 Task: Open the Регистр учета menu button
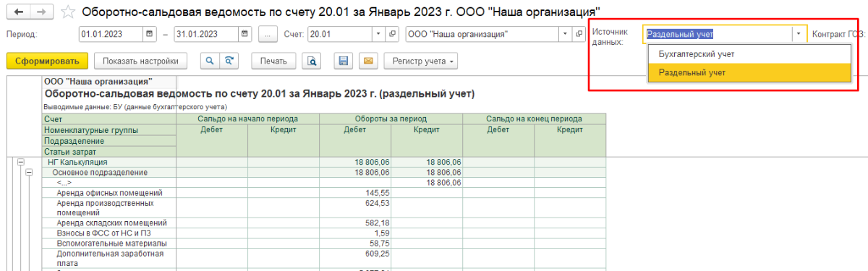421,61
